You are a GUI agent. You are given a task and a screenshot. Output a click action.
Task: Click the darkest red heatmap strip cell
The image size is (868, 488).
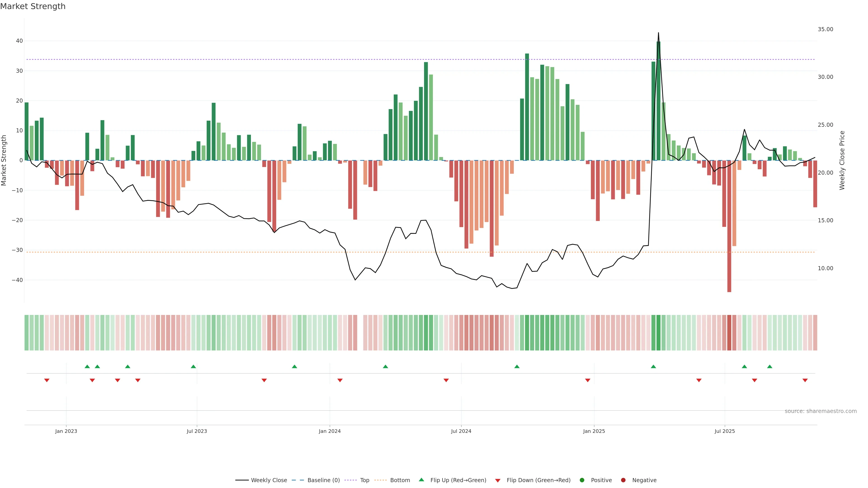tap(729, 332)
